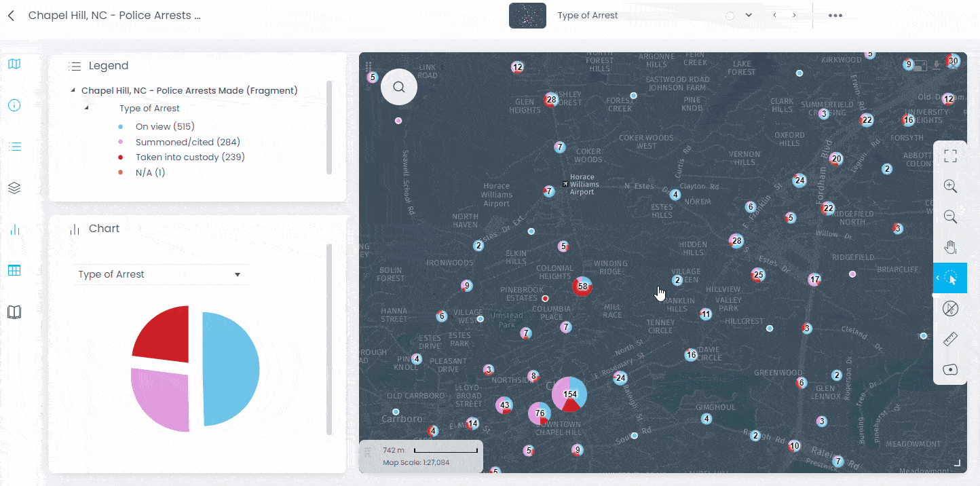980x486 pixels.
Task: Expand selection tool options arrow
Action: pyautogui.click(x=937, y=278)
